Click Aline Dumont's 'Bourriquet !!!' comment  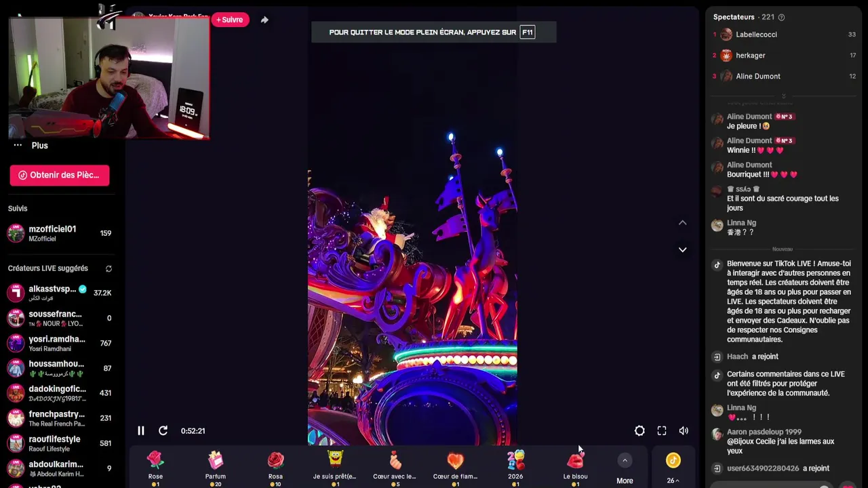(x=762, y=174)
